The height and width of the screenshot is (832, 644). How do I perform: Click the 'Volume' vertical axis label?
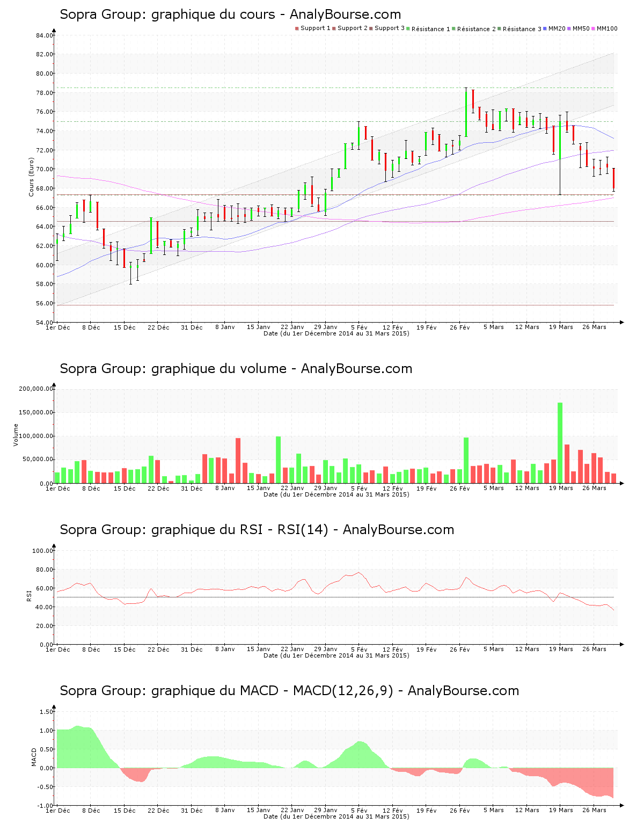tap(16, 435)
